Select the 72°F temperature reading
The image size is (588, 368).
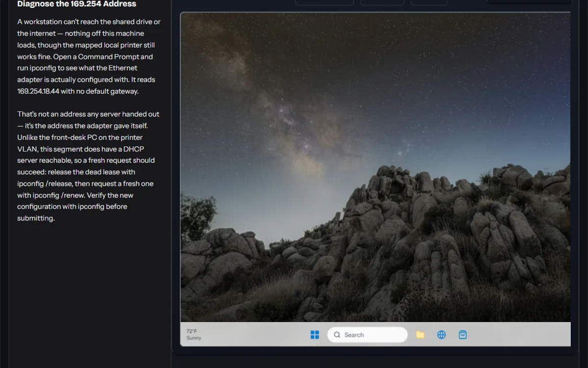tap(192, 331)
